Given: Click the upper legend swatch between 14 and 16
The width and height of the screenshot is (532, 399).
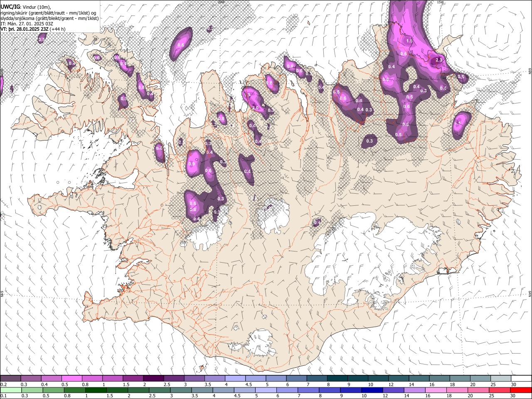Looking at the screenshot, I should [x=419, y=378].
